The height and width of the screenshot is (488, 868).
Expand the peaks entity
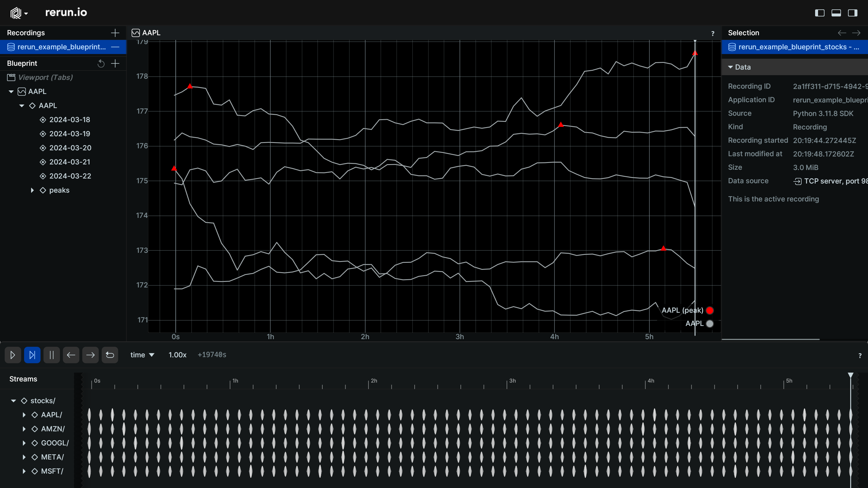pos(32,190)
